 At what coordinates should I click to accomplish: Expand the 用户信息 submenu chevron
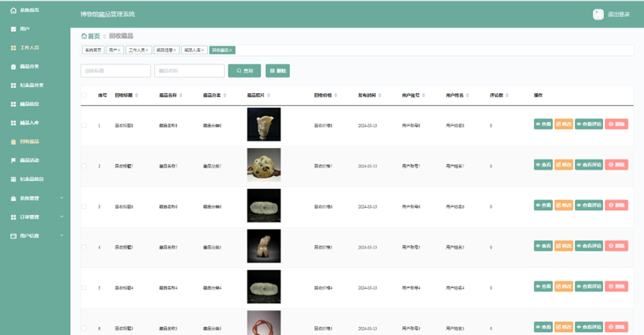click(x=62, y=236)
